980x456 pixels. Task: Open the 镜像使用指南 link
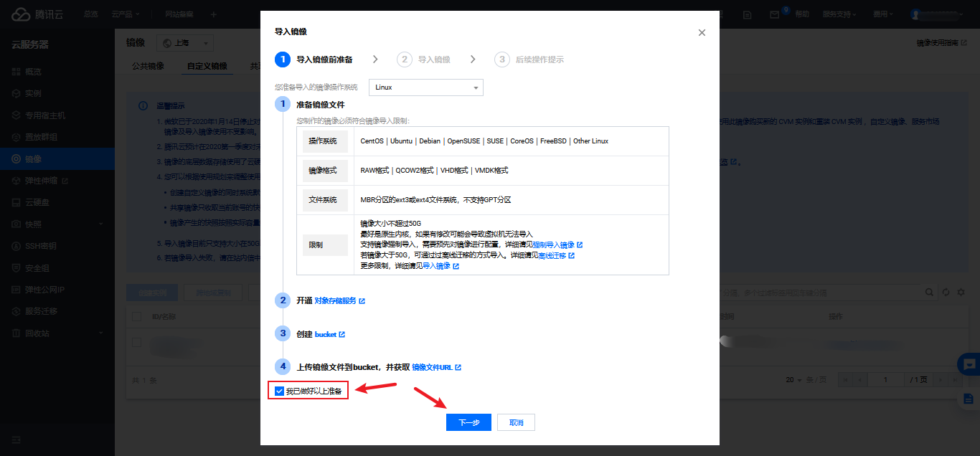coord(942,43)
